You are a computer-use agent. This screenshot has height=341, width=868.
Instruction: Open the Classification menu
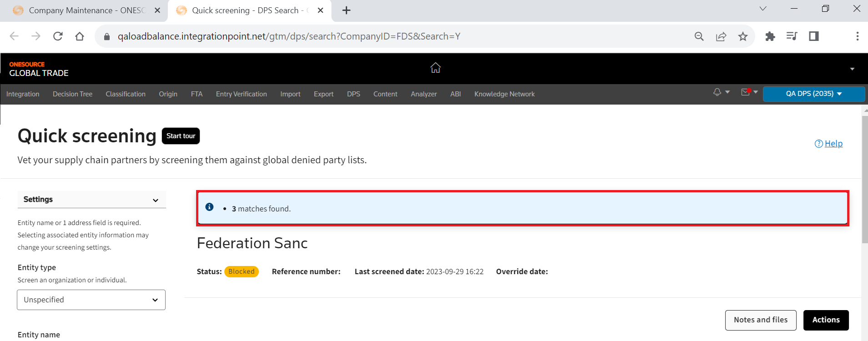pyautogui.click(x=126, y=94)
